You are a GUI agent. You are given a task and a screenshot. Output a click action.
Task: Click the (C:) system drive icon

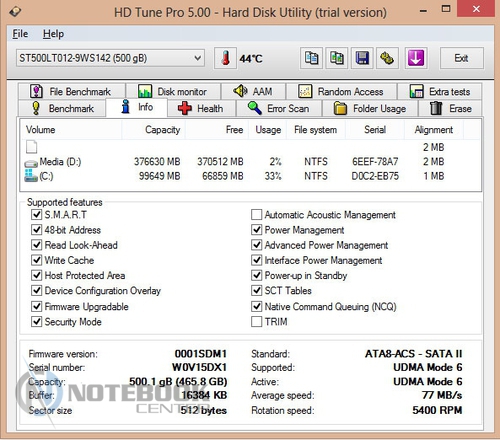[31, 175]
